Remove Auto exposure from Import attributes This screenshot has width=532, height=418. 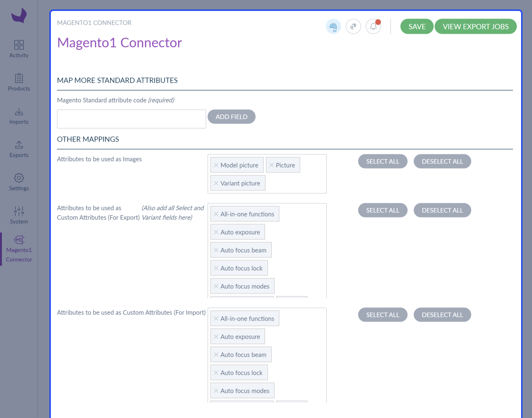point(216,337)
